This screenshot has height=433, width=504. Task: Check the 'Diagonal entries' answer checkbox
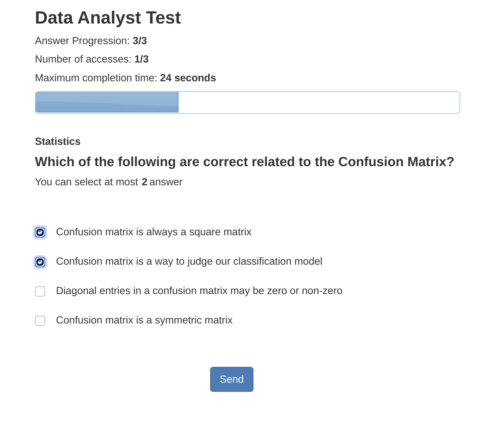click(40, 291)
